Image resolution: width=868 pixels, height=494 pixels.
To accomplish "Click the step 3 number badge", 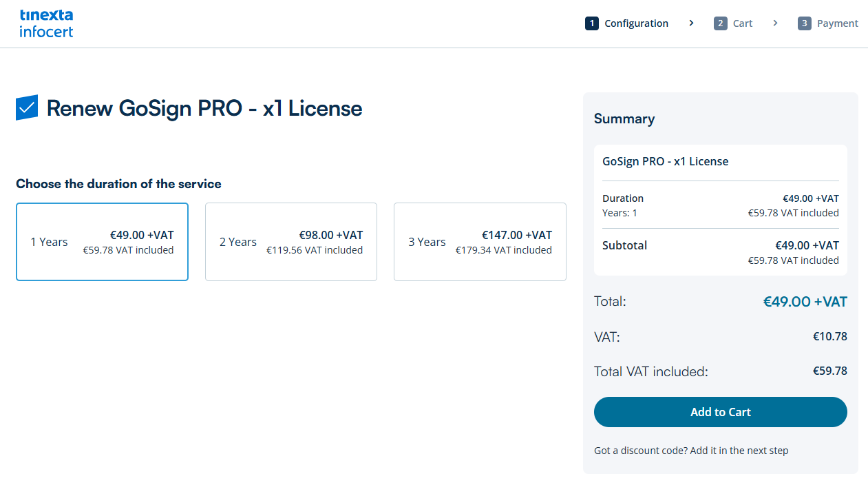I will point(804,23).
